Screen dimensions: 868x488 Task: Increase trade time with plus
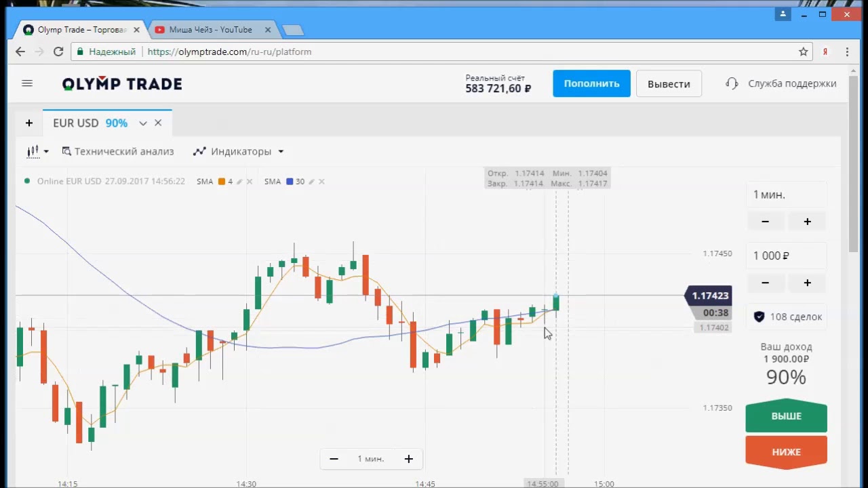coord(807,222)
